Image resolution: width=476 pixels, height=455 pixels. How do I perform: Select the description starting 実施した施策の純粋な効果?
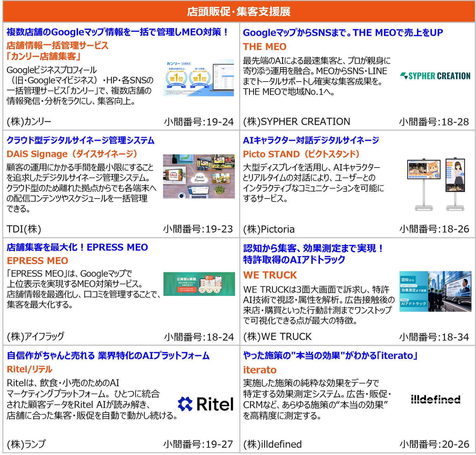click(x=317, y=399)
